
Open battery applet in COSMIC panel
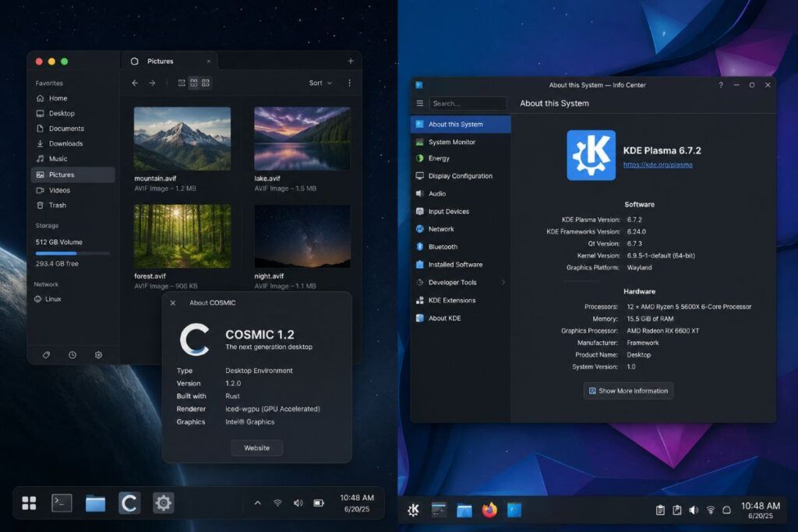319,503
